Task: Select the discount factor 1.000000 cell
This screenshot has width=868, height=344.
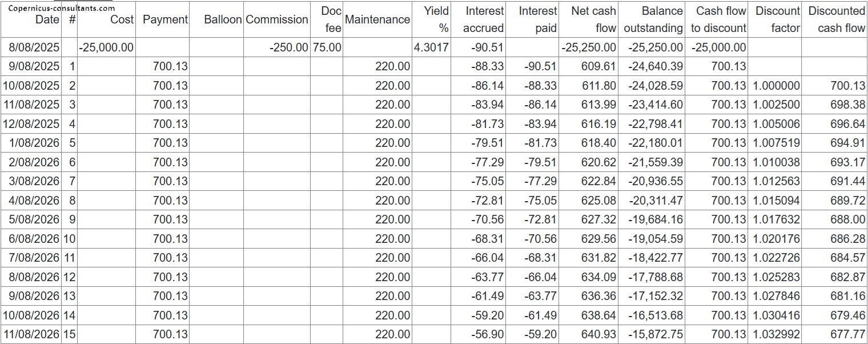Action: (777, 86)
